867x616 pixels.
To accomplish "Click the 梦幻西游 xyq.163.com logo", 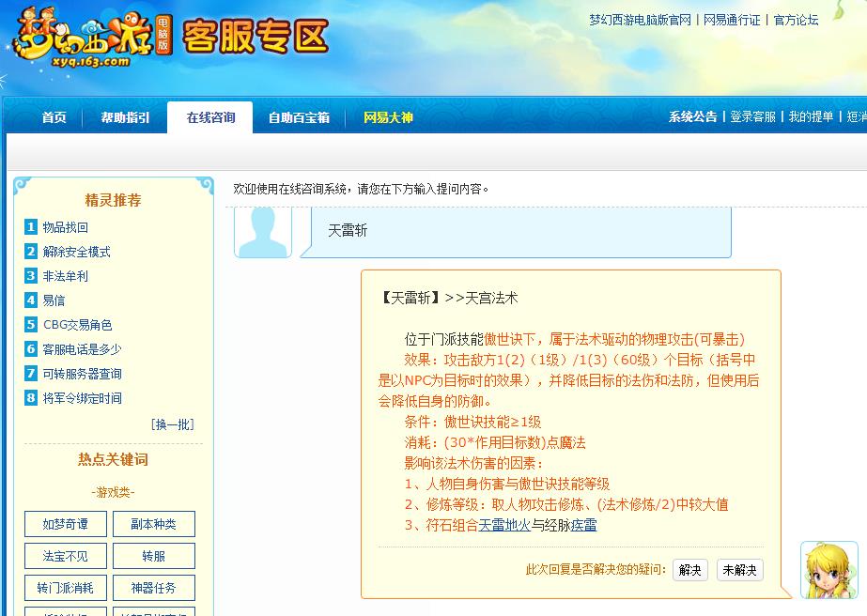I will pyautogui.click(x=91, y=38).
